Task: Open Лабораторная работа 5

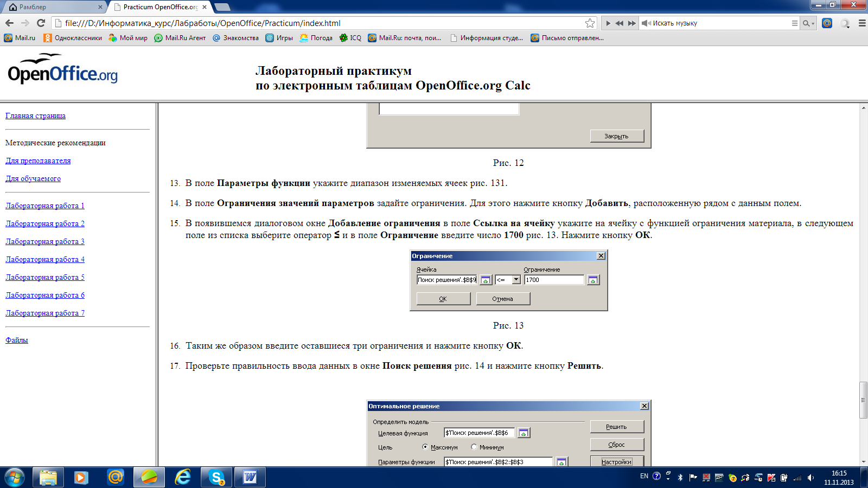Action: coord(45,277)
